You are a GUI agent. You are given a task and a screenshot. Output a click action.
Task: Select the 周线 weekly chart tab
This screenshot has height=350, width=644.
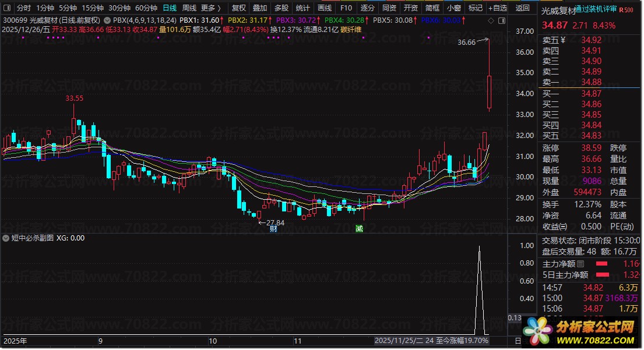189,8
